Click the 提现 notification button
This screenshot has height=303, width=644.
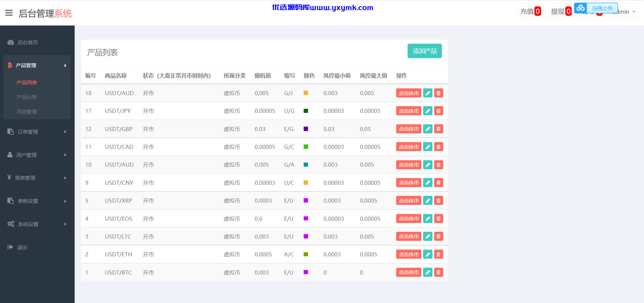tap(561, 11)
